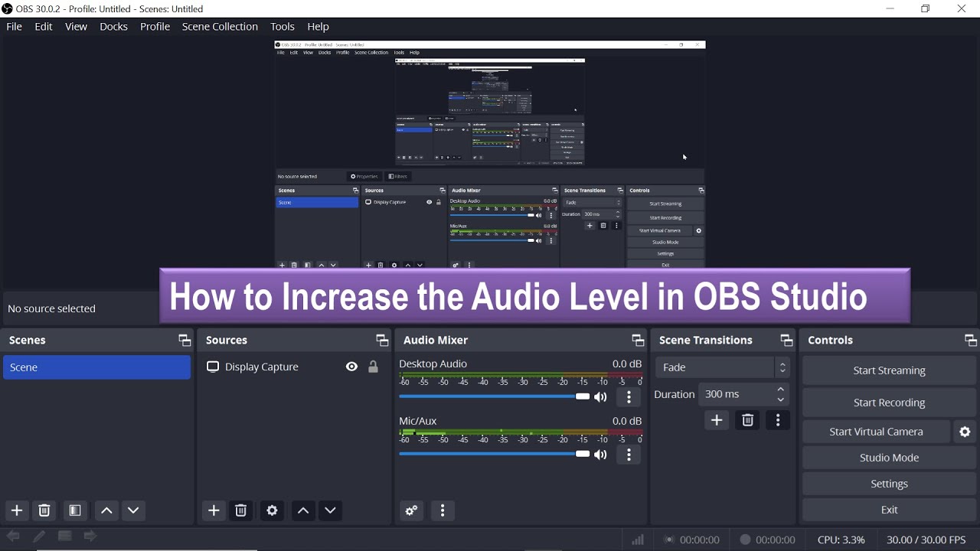
Task: Click the Desktop Audio 0.0 dB value
Action: point(627,364)
